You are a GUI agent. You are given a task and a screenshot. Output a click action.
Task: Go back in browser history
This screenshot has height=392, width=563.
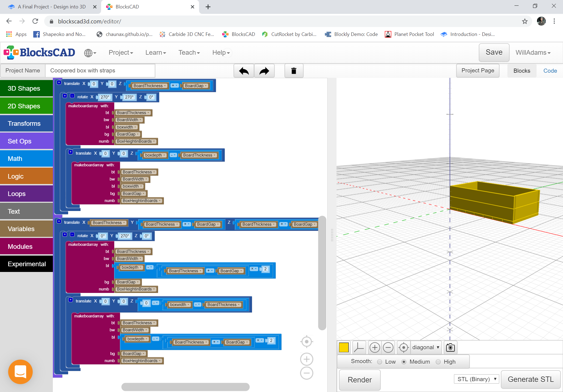point(9,21)
